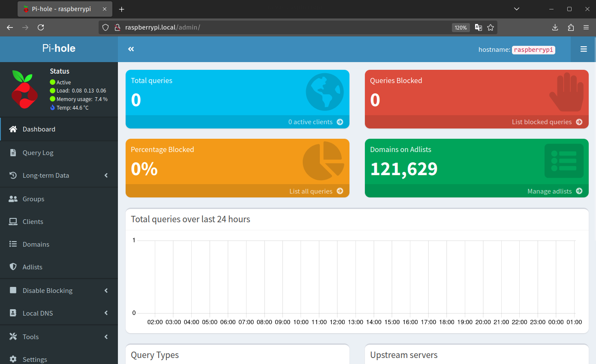
Task: Open the list all tabs dropdown
Action: [x=517, y=9]
